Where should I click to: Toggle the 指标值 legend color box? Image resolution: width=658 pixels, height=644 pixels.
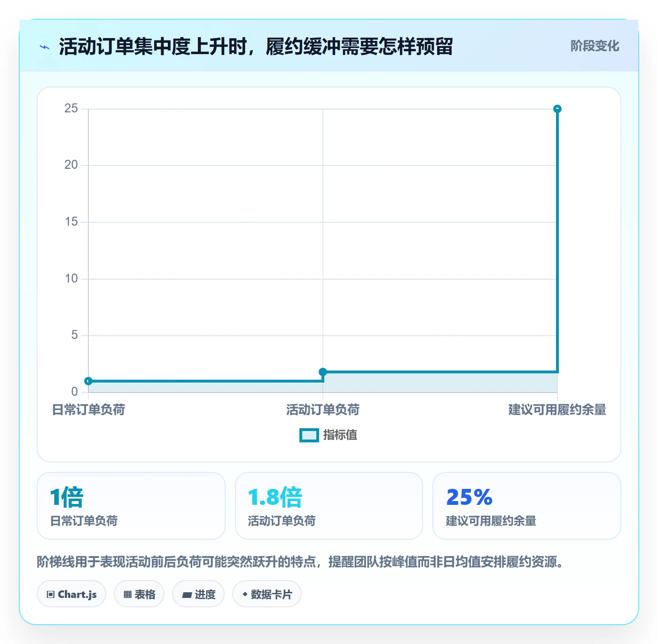pyautogui.click(x=309, y=435)
